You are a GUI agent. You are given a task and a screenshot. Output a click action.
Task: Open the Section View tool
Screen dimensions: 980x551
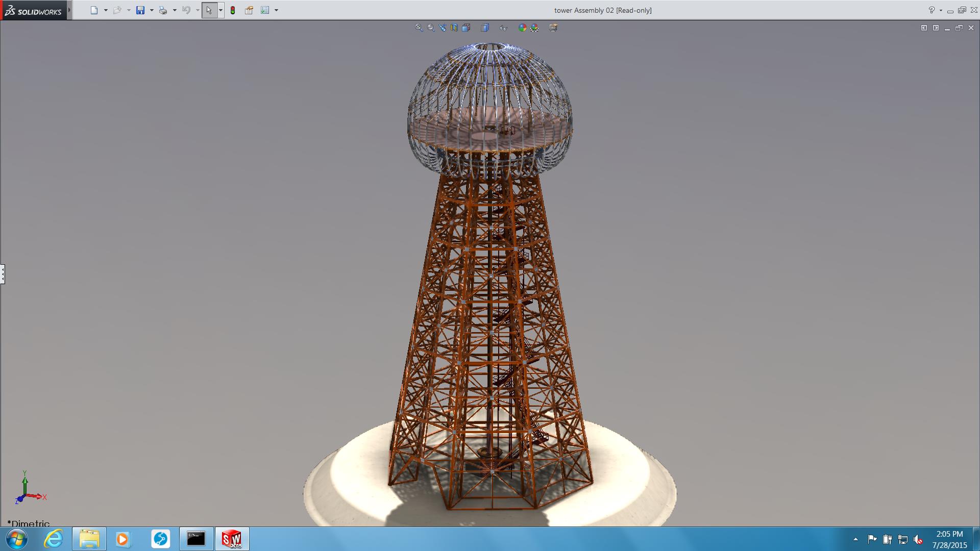(x=454, y=28)
